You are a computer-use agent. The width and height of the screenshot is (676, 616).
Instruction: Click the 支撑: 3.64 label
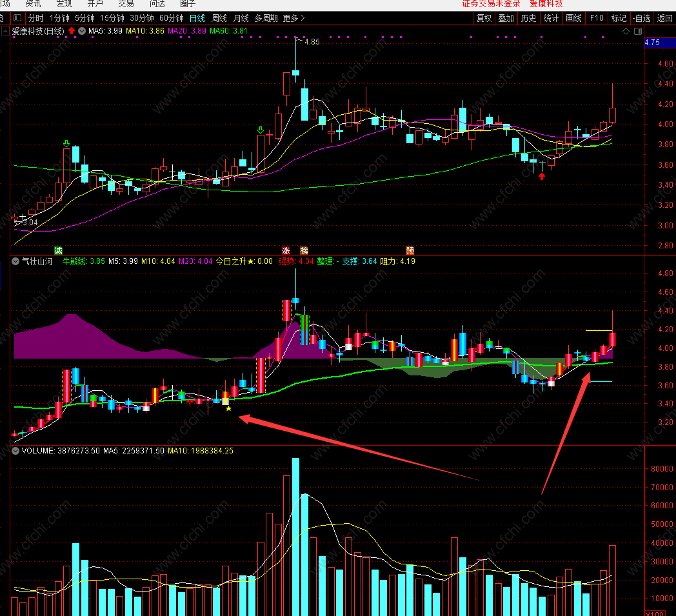coord(359,261)
